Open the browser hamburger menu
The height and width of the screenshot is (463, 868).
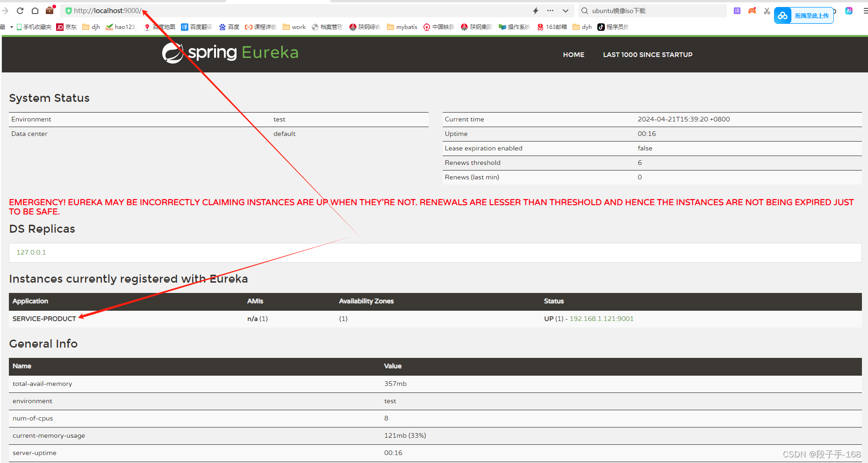(x=865, y=11)
